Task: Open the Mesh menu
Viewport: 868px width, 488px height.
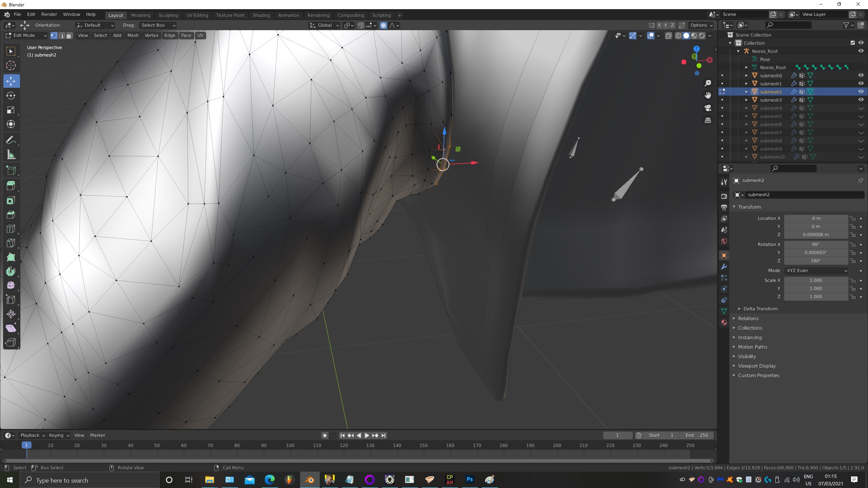Action: 133,35
